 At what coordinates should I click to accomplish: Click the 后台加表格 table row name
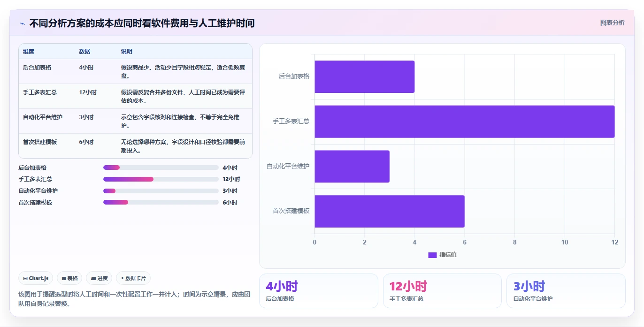pos(37,68)
